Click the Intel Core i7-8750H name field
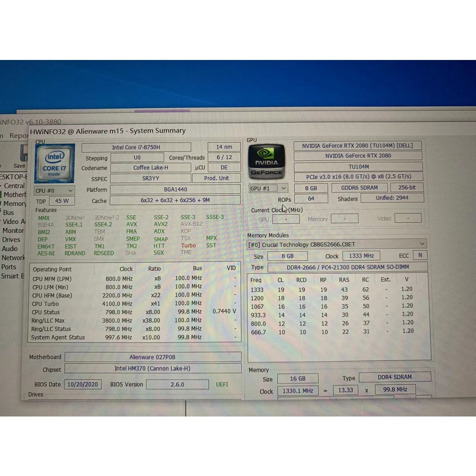This screenshot has width=476, height=476. tap(136, 147)
